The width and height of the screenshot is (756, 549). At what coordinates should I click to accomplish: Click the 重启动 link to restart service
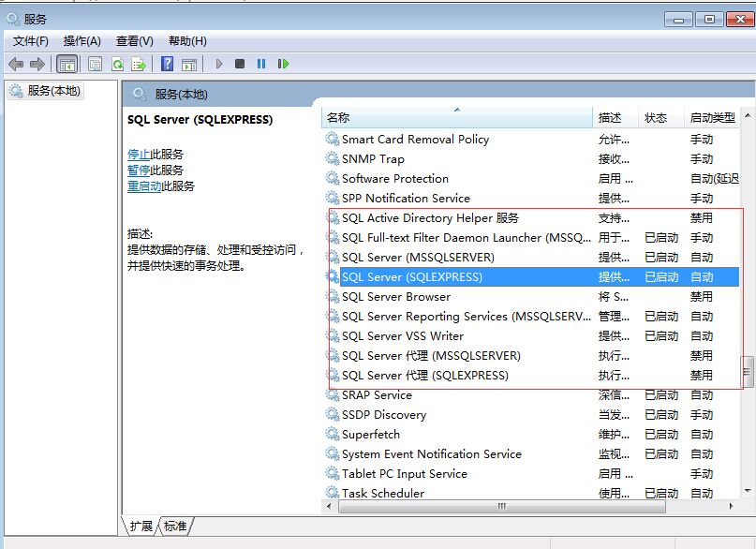(x=144, y=186)
